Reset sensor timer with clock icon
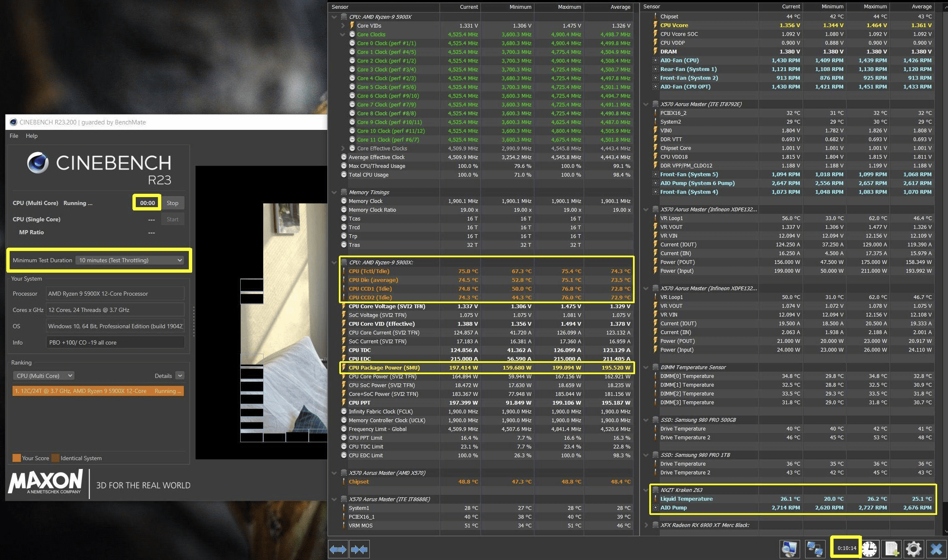 pos(869,549)
